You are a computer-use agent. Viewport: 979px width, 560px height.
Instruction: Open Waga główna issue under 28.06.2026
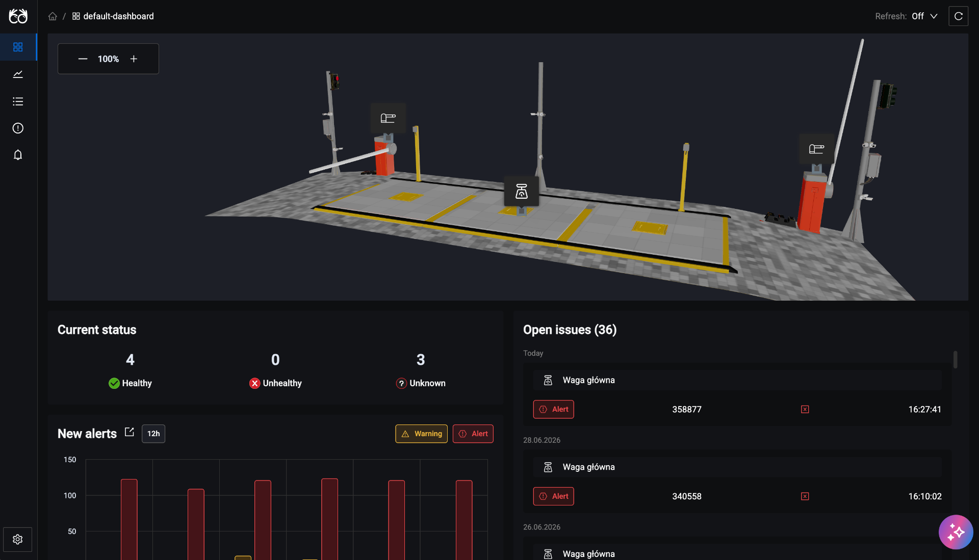(x=737, y=467)
